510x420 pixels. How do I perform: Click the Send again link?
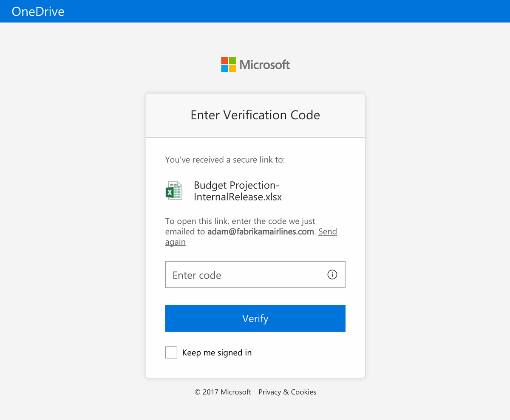pos(328,231)
